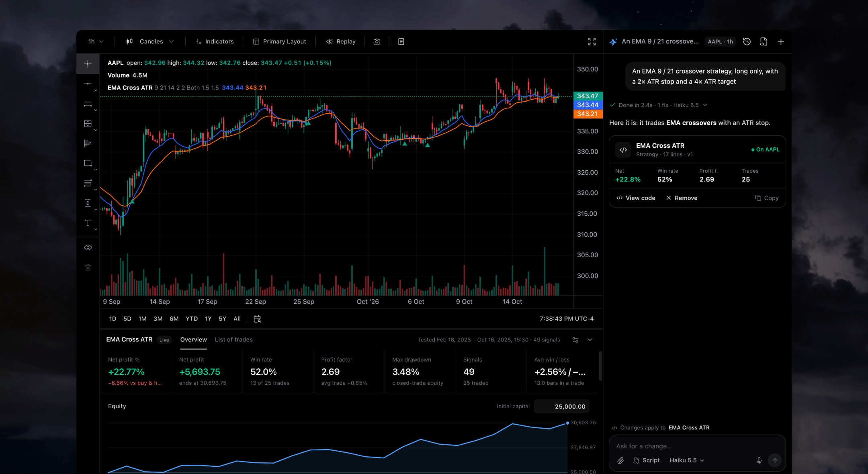
Task: Open the script editor icon in AI panel header
Action: (x=764, y=42)
